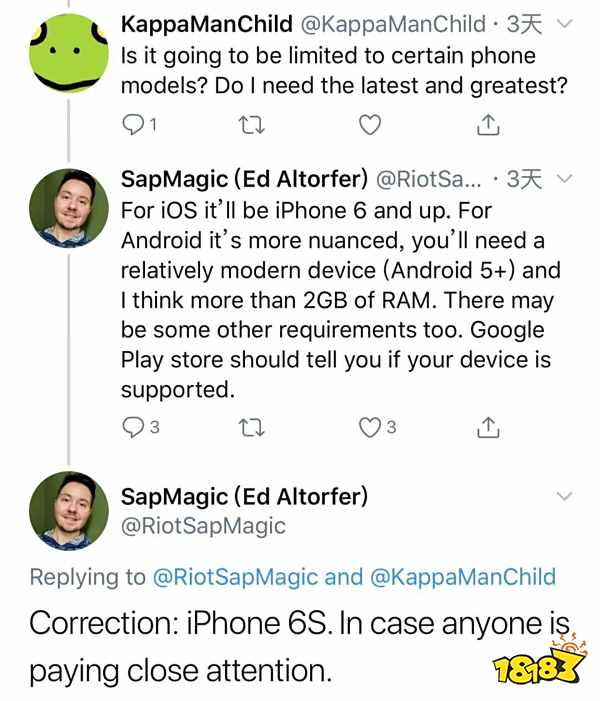Share KappaManChild's tweet
The height and width of the screenshot is (701, 600).
tap(487, 125)
